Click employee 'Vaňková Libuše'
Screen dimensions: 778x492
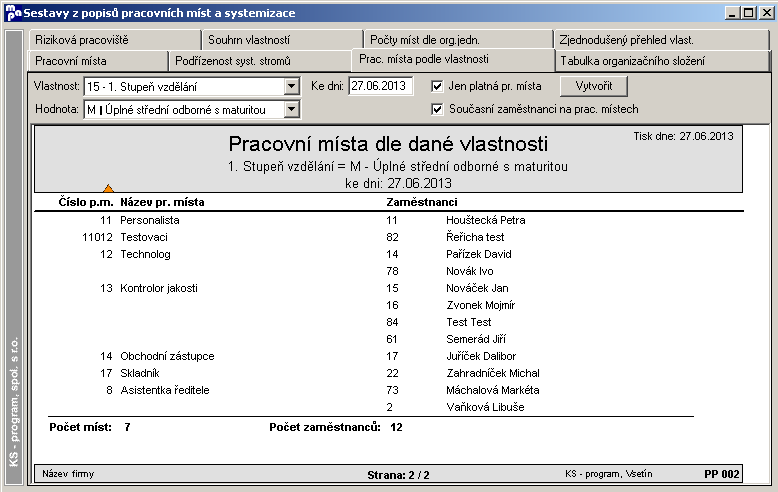click(485, 407)
